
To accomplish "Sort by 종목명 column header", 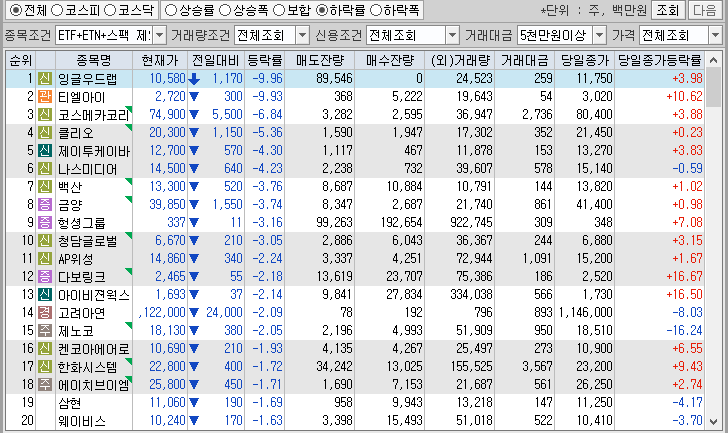I will (x=94, y=60).
